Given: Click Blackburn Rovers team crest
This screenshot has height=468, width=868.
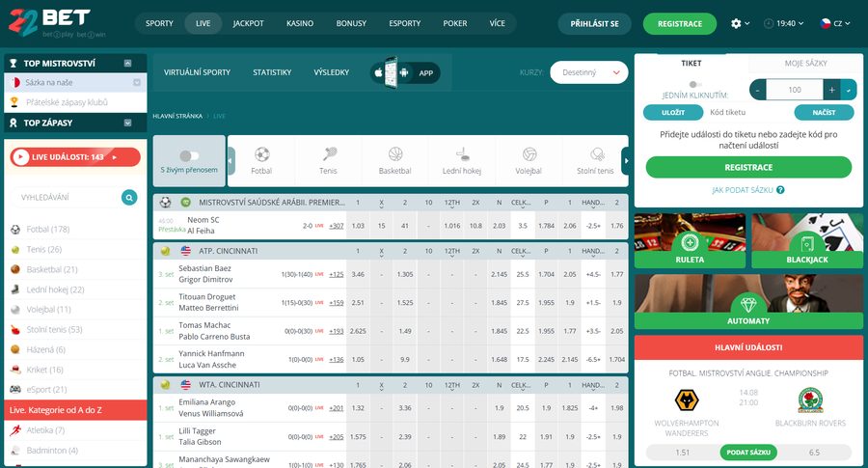Looking at the screenshot, I should click(810, 399).
